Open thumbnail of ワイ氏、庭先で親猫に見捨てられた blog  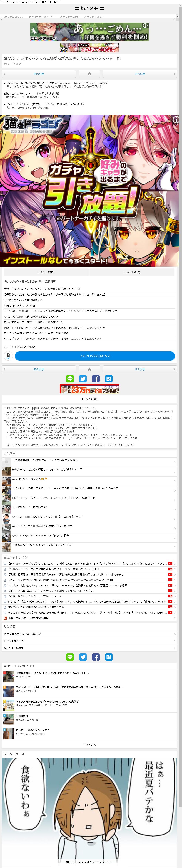click(9, 677)
